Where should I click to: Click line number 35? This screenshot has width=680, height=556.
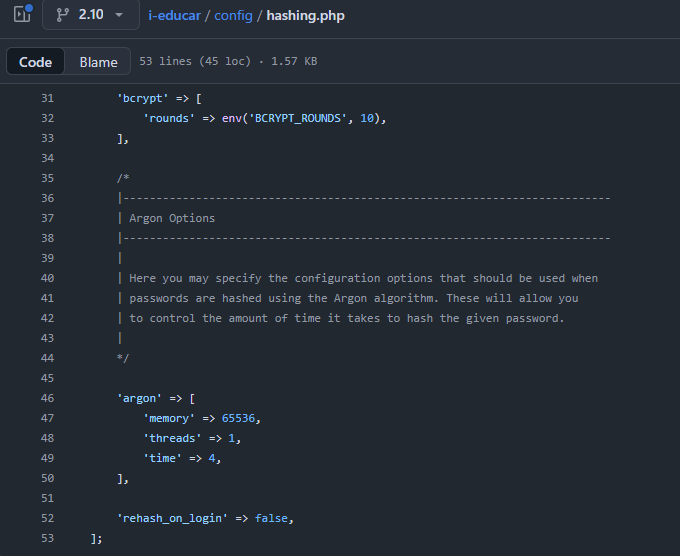click(48, 178)
